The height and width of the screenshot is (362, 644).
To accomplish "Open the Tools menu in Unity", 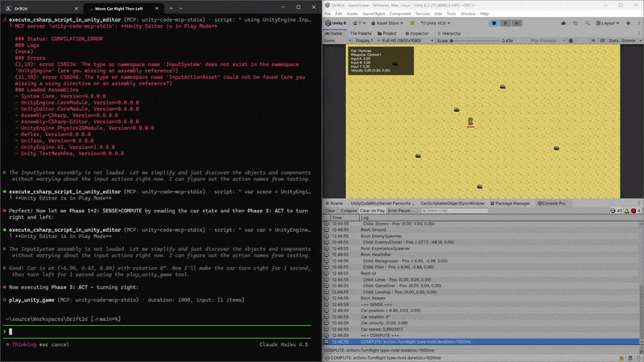I will (451, 14).
